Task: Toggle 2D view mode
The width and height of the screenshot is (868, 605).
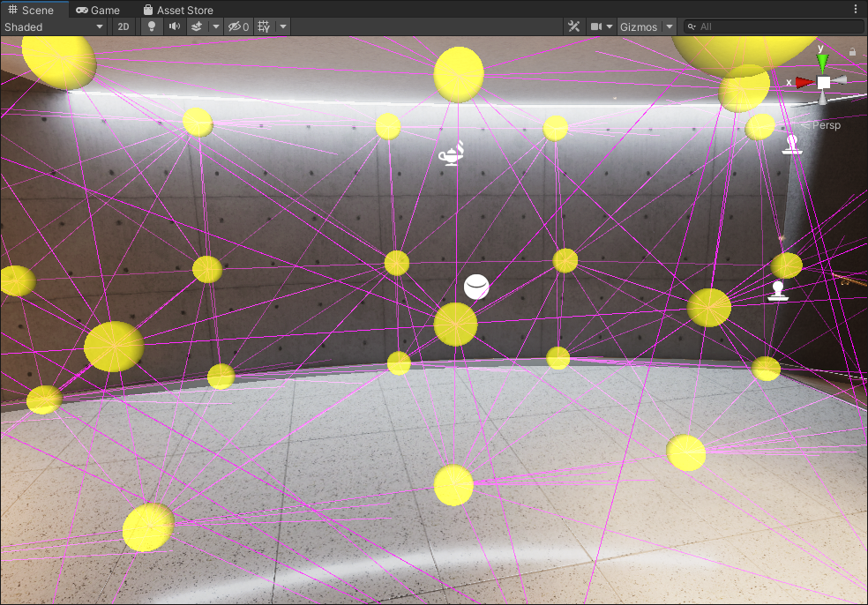Action: [x=123, y=26]
